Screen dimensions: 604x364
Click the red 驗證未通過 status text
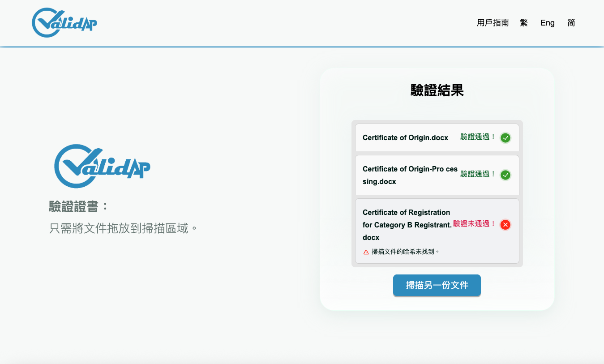click(474, 223)
